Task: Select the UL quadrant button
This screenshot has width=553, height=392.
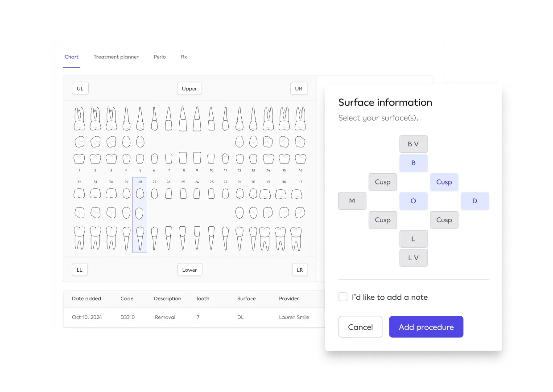Action: coord(80,89)
